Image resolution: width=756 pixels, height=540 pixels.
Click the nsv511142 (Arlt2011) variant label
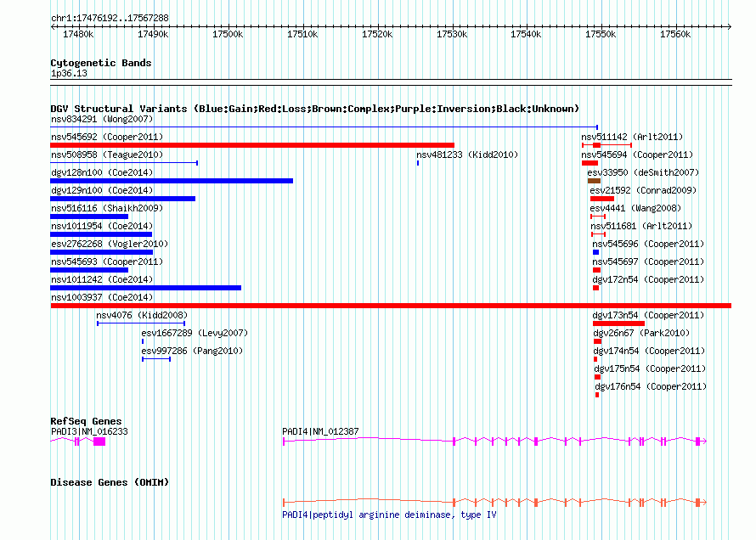click(x=632, y=137)
